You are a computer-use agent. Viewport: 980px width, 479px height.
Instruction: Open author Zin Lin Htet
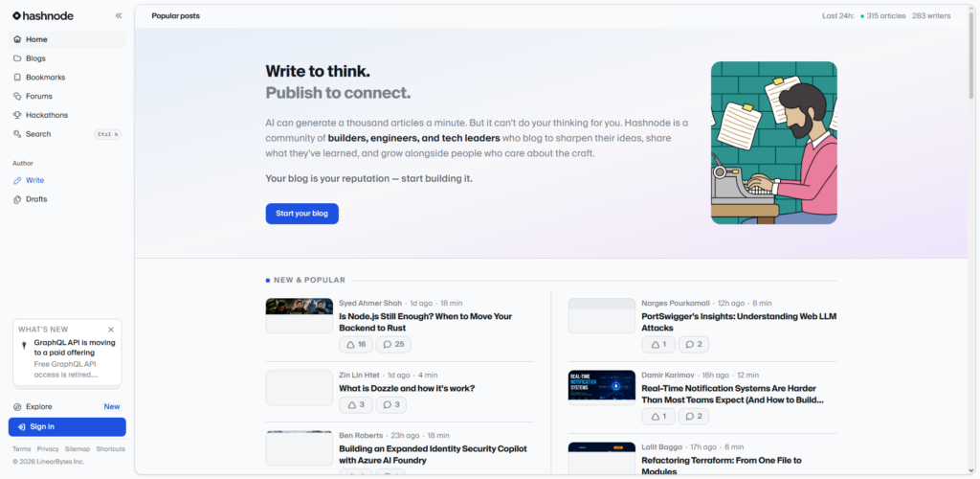[359, 376]
